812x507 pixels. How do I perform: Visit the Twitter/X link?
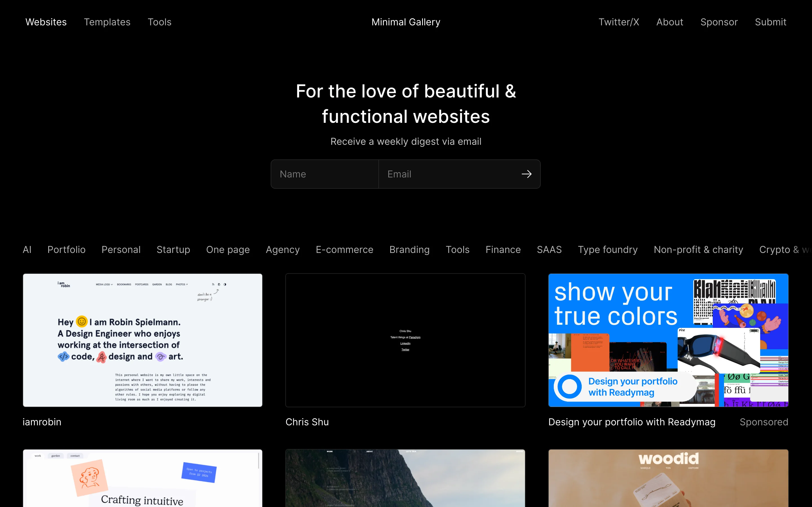[619, 22]
